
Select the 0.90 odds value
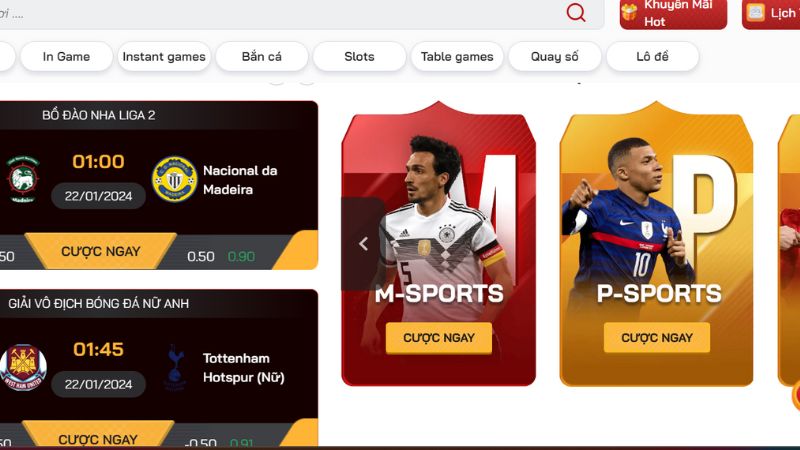241,257
